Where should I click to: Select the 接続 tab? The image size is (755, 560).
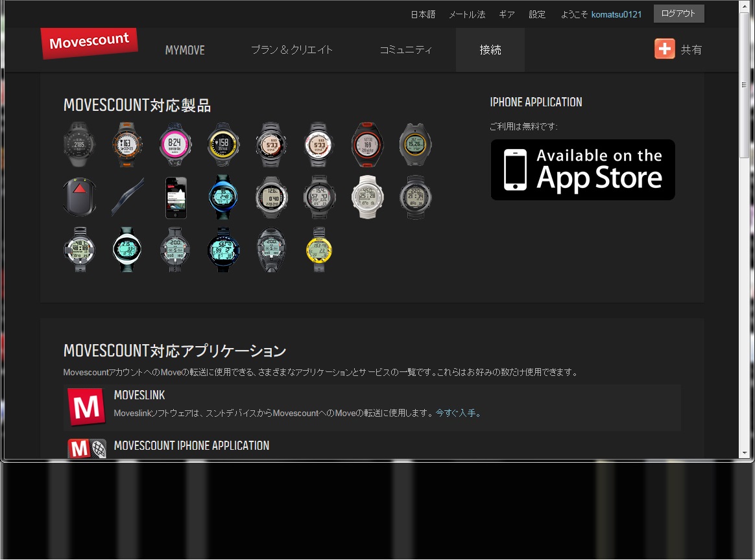click(x=490, y=49)
